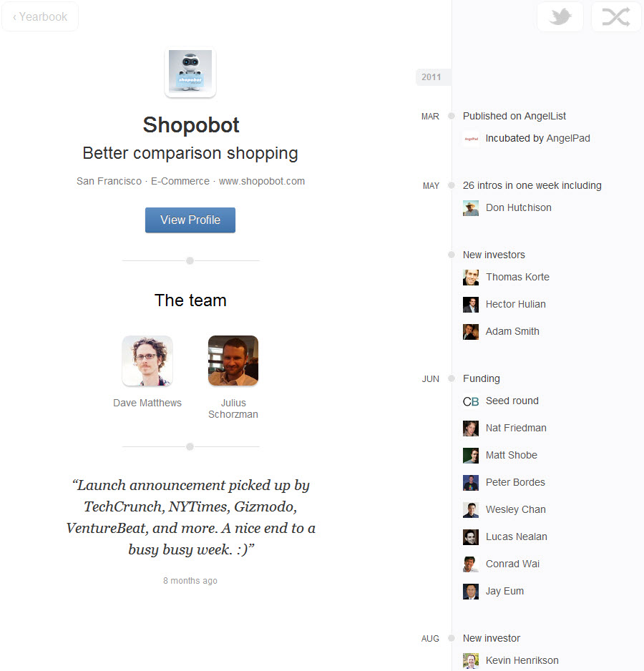Open Hector Hulian's profile name

point(515,304)
